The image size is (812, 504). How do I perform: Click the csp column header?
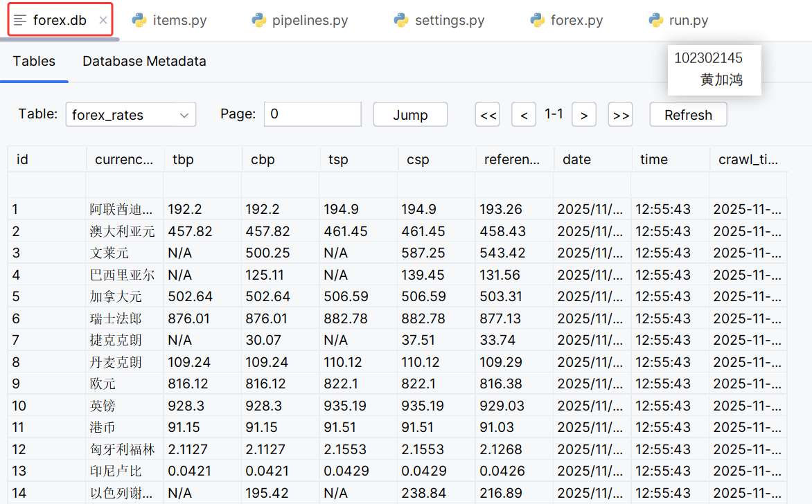[x=437, y=159]
